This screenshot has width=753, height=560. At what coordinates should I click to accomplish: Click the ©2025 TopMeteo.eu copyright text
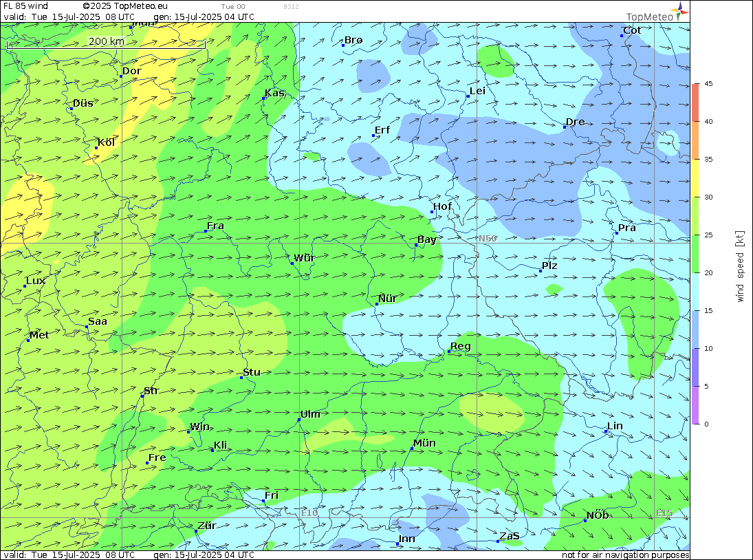[125, 6]
